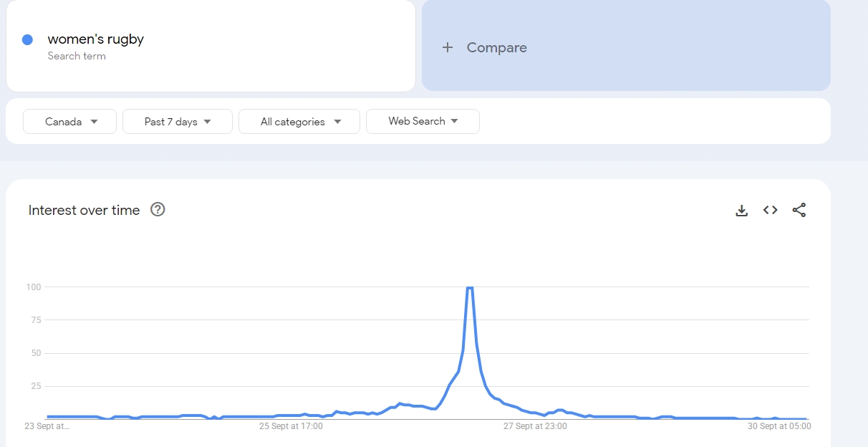Edit the women's rugby search term
This screenshot has height=447, width=868.
click(x=96, y=39)
